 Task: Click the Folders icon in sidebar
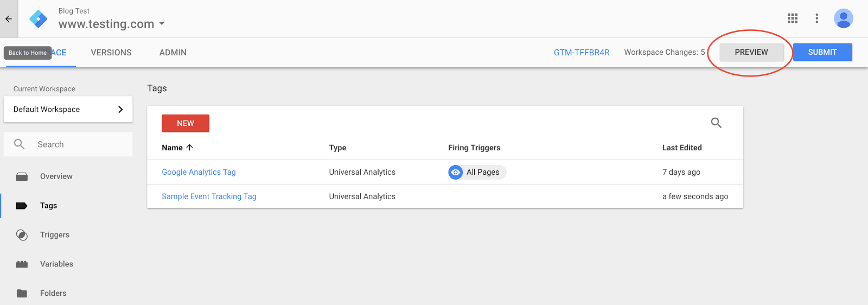[x=22, y=294]
